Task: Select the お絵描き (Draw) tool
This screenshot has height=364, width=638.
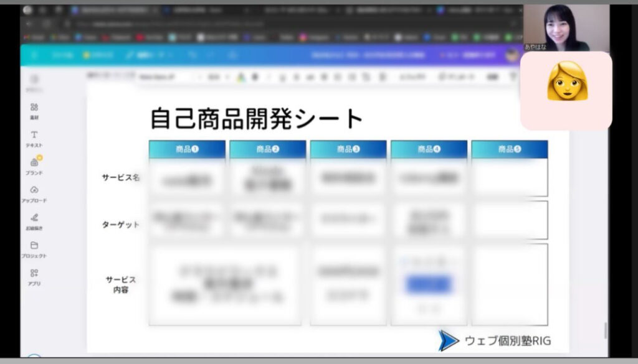Action: pyautogui.click(x=34, y=220)
